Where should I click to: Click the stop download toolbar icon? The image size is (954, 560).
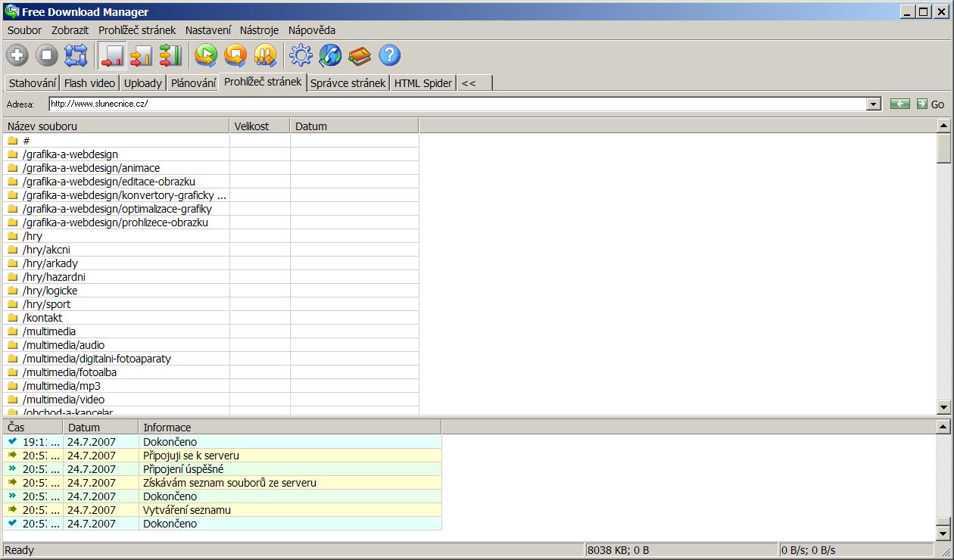coord(47,55)
